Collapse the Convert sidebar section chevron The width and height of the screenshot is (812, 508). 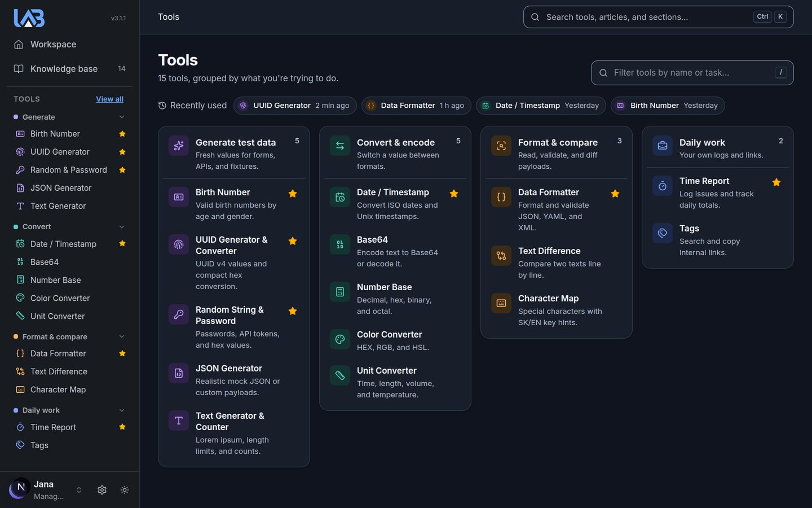tap(122, 226)
